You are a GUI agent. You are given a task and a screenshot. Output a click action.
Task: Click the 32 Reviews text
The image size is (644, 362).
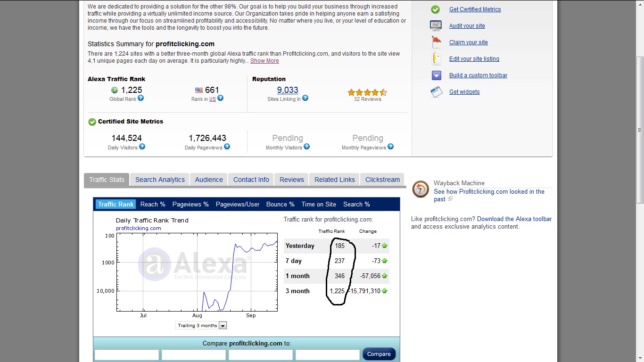click(367, 99)
